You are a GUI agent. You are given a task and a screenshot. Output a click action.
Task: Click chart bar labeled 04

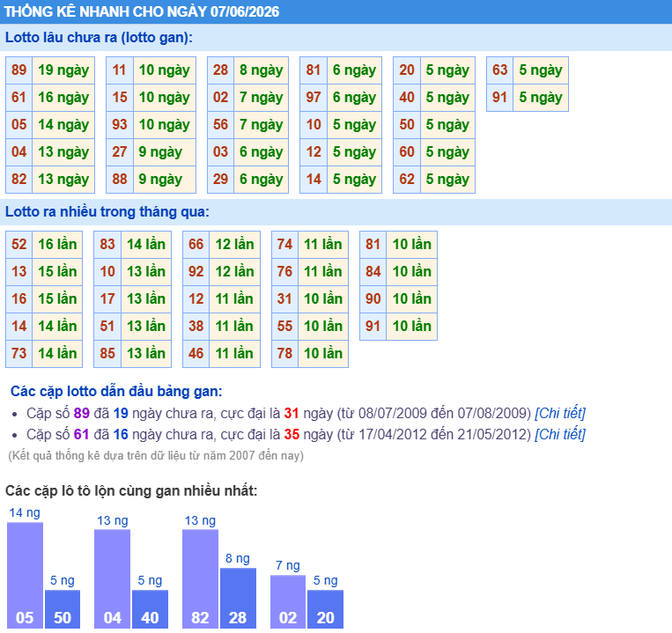(112, 578)
